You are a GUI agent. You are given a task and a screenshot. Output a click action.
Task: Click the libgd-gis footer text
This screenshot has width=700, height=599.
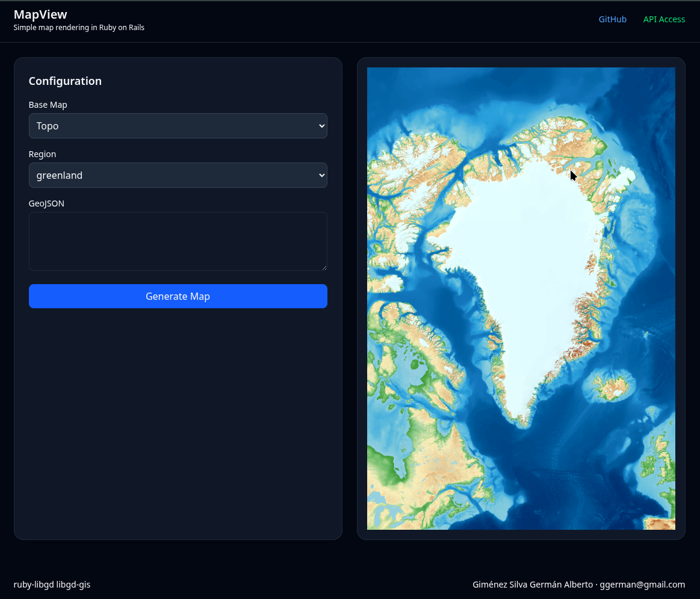tap(73, 585)
